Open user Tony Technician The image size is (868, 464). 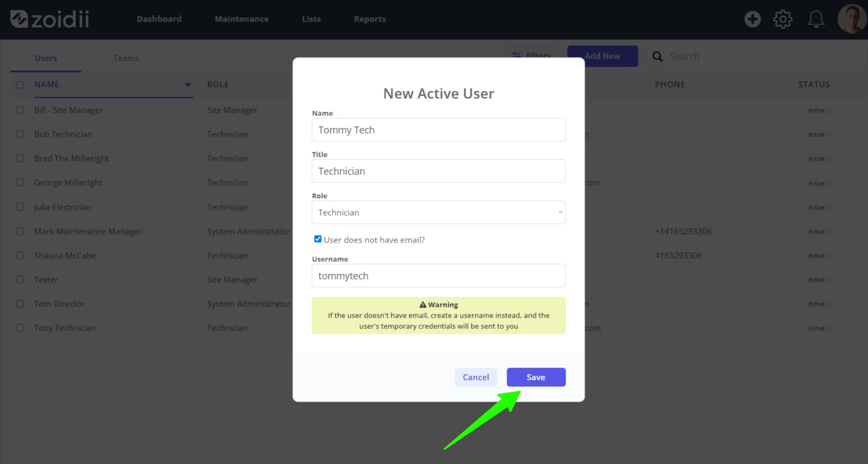pyautogui.click(x=65, y=328)
